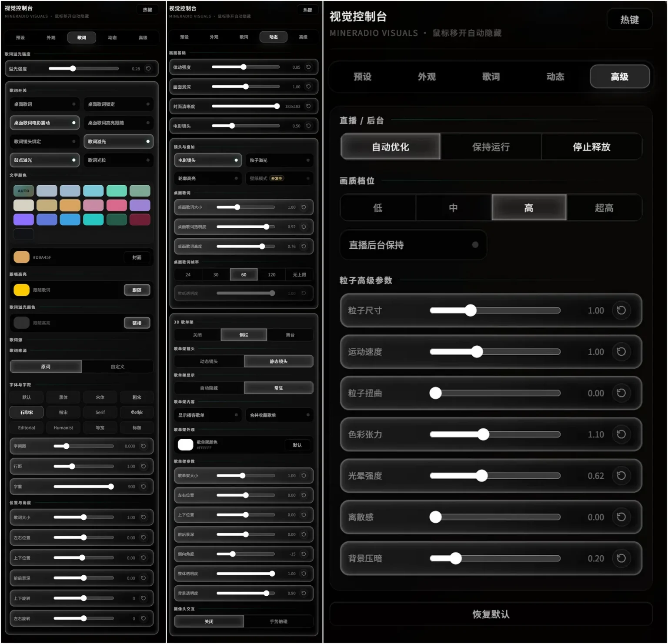Reset the 运动速度 value
Viewport: 668px width, 644px height.
tap(621, 351)
